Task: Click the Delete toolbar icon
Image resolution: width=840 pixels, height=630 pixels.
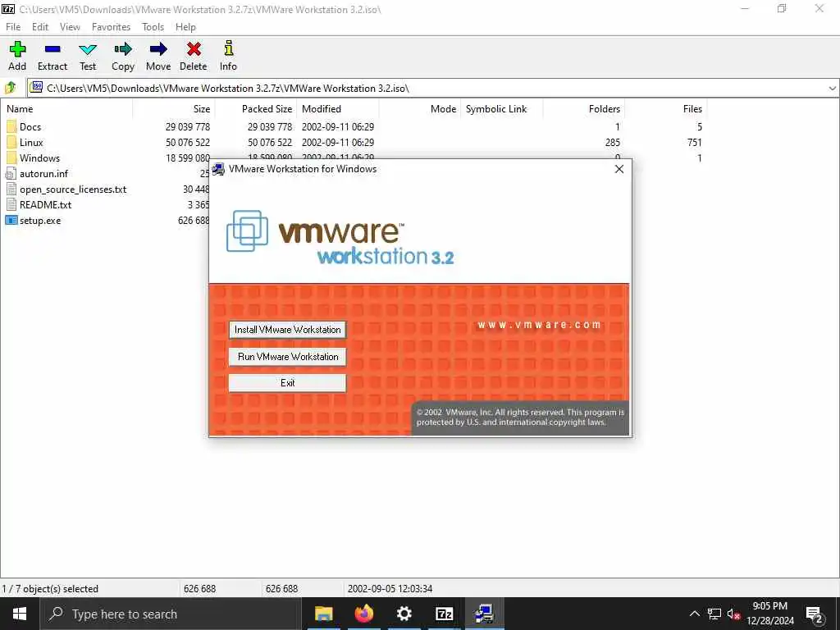Action: 194,49
